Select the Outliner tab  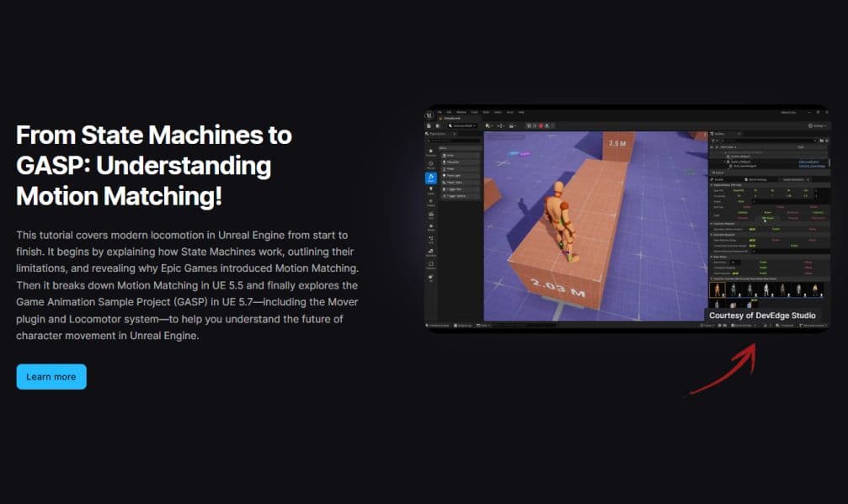tap(725, 134)
